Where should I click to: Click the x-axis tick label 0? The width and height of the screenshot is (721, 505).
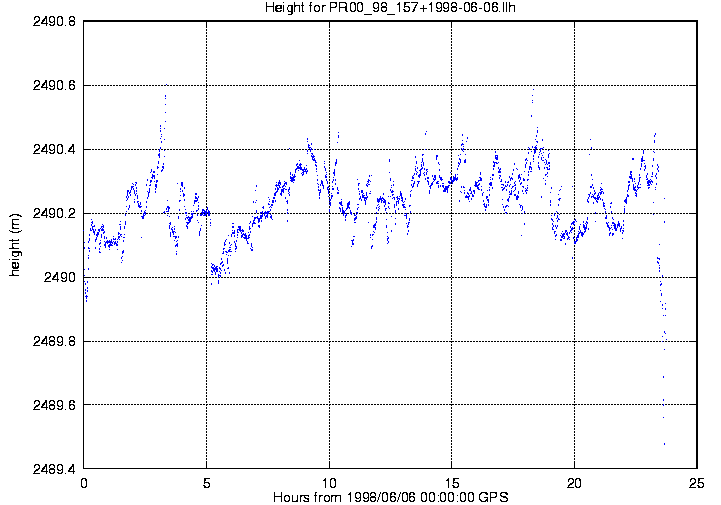point(84,482)
